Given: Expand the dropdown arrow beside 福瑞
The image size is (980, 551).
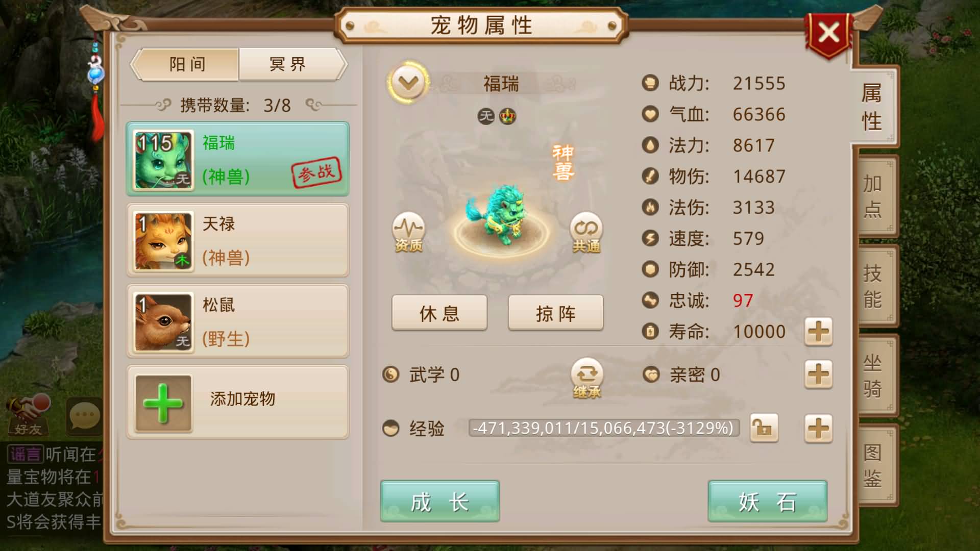Looking at the screenshot, I should 408,82.
